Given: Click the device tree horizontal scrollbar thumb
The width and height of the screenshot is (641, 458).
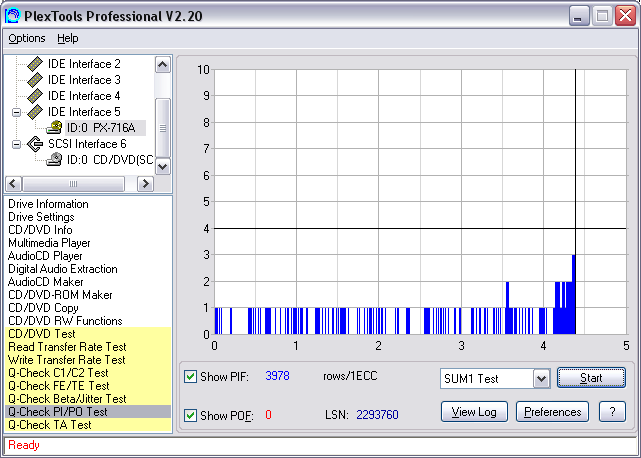Looking at the screenshot, I should 74,184.
